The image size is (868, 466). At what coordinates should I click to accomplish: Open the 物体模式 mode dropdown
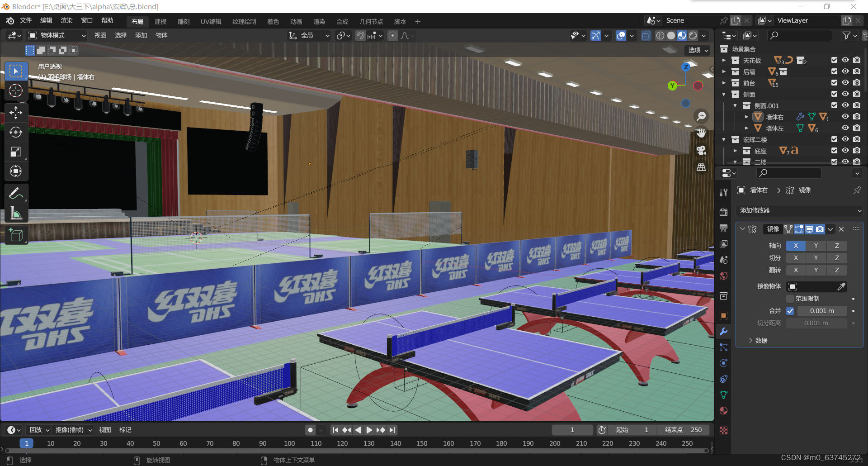(57, 35)
